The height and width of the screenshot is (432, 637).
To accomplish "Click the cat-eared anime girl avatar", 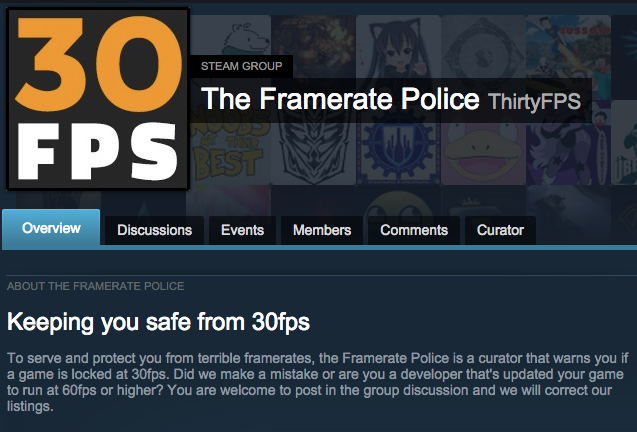I will pos(398,47).
